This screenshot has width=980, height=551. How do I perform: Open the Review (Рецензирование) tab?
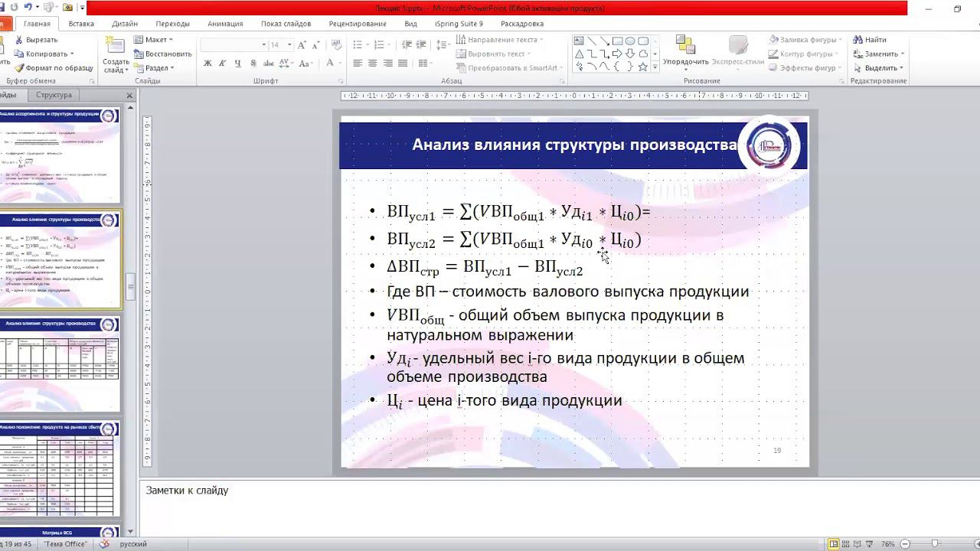pyautogui.click(x=358, y=24)
